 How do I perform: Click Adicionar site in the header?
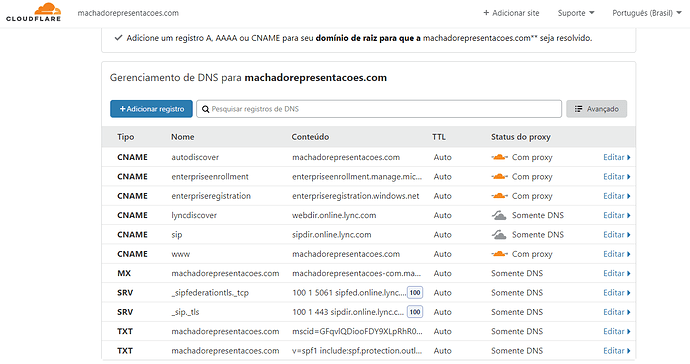click(x=511, y=13)
